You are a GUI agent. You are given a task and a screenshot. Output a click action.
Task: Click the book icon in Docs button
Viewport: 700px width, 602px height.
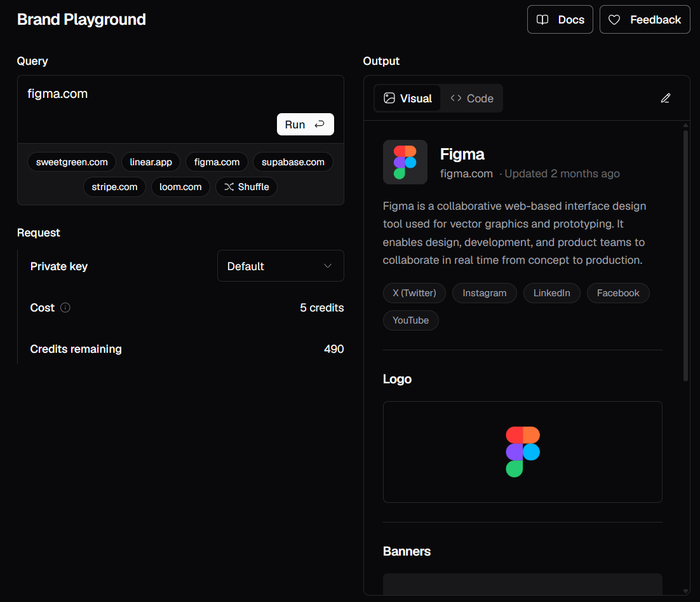pyautogui.click(x=542, y=20)
